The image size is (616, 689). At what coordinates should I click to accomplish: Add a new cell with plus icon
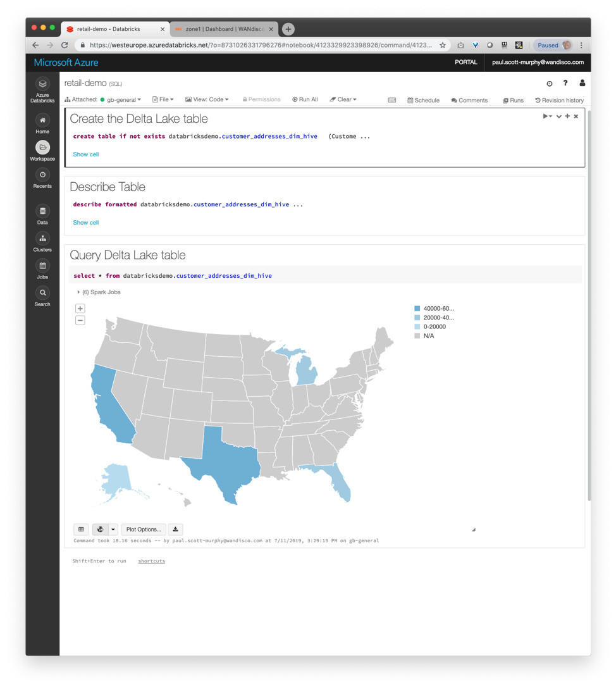pyautogui.click(x=567, y=116)
